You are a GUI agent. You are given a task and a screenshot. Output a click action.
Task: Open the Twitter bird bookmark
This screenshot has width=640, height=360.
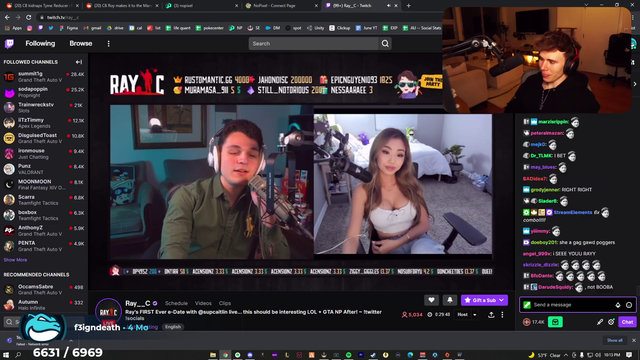[x=51, y=28]
